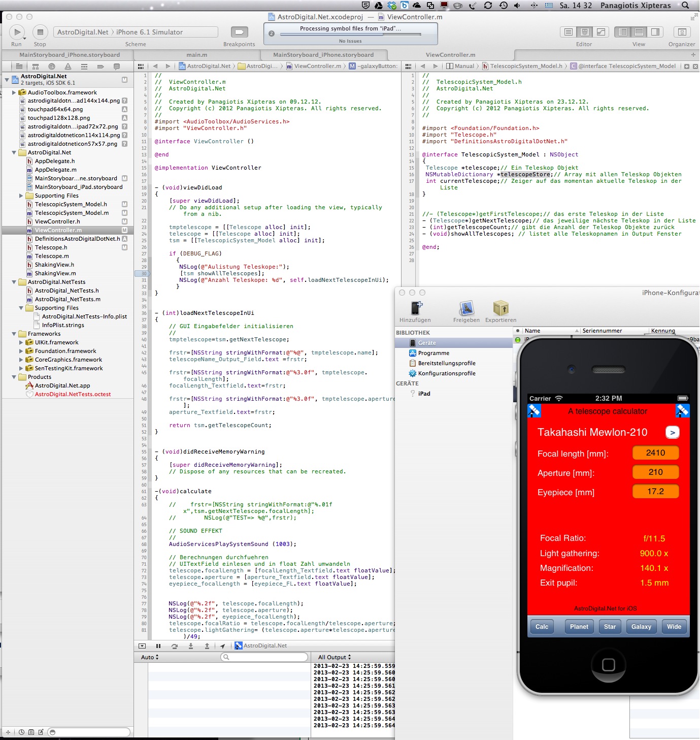Viewport: 700px width, 740px height.
Task: Hide the debug console area
Action: pyautogui.click(x=142, y=646)
